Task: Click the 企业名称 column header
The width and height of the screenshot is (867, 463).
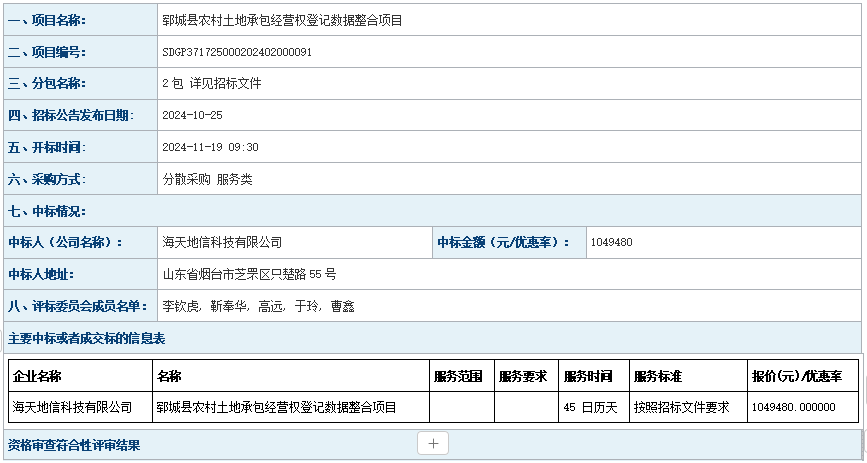Action: click(37, 377)
